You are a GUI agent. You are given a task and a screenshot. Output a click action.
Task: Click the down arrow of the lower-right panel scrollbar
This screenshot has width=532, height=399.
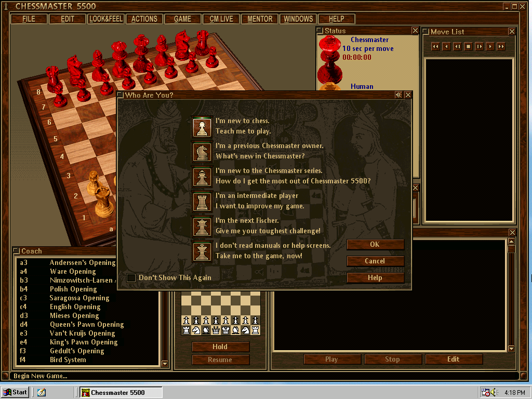512,349
